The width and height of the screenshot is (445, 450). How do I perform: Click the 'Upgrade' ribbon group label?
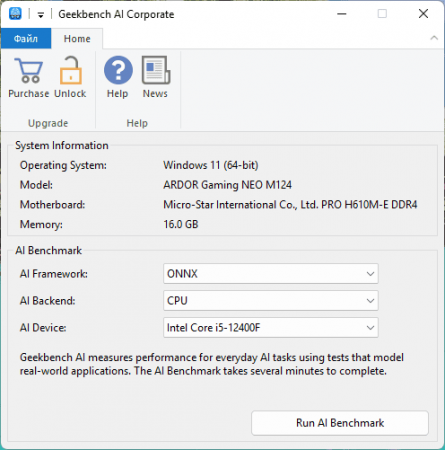[48, 123]
